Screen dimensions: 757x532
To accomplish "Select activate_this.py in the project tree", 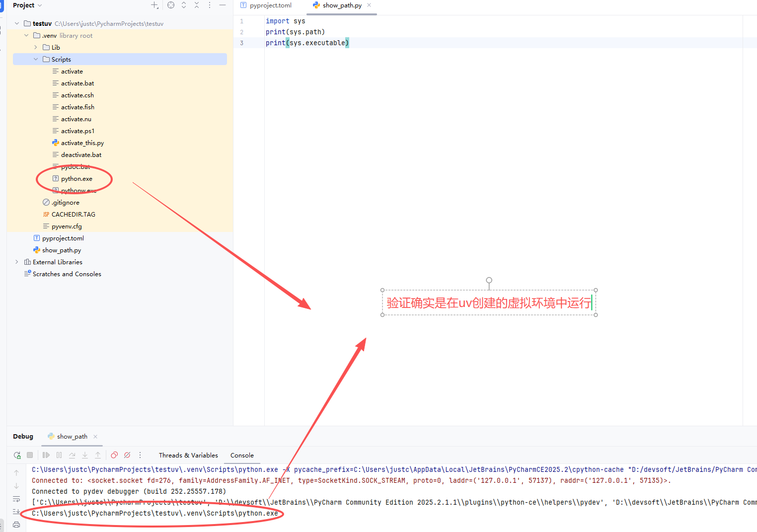I will click(x=82, y=143).
